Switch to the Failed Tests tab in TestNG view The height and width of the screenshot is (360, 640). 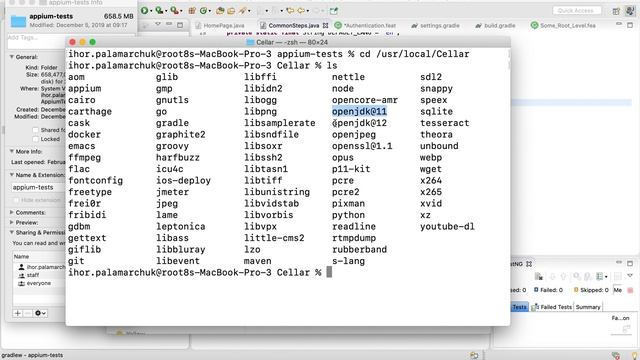point(552,307)
